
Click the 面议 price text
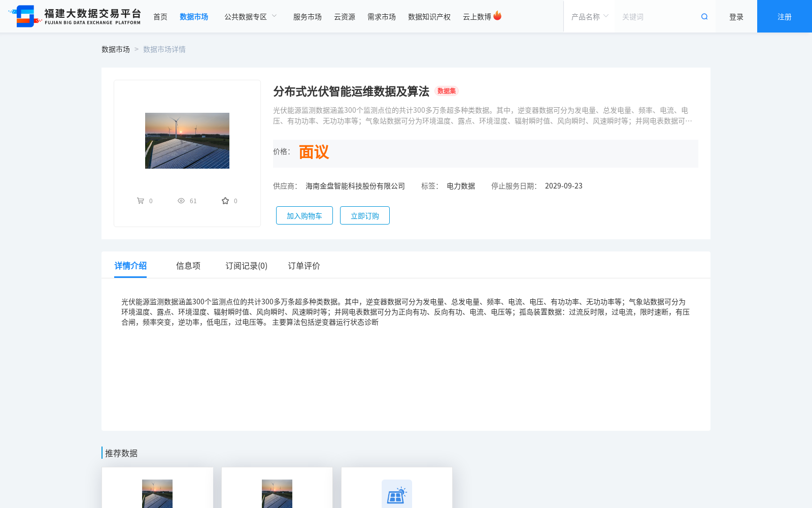click(x=314, y=152)
